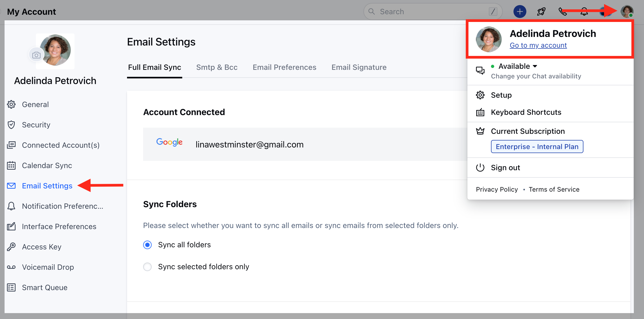Click into the Search field

tap(433, 12)
